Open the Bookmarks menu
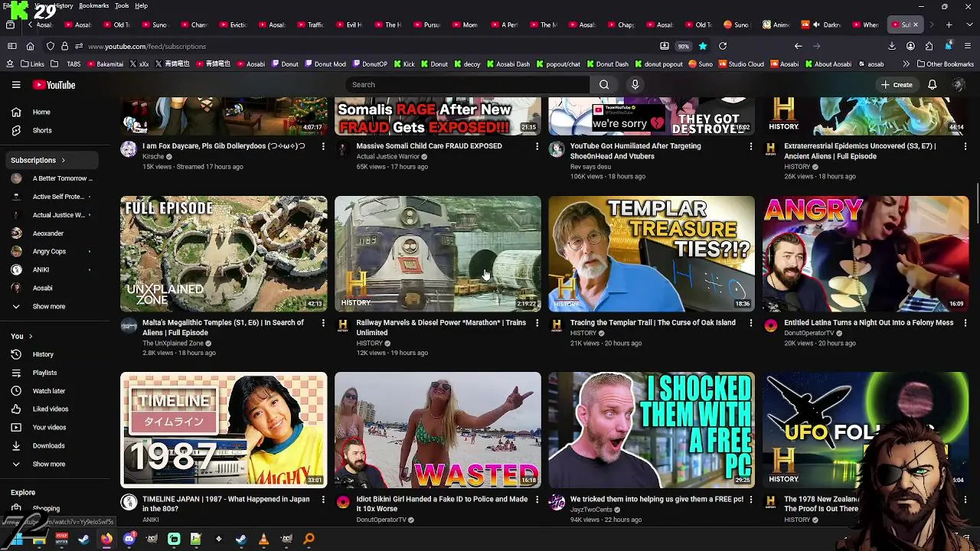Image resolution: width=980 pixels, height=551 pixels. pos(94,5)
